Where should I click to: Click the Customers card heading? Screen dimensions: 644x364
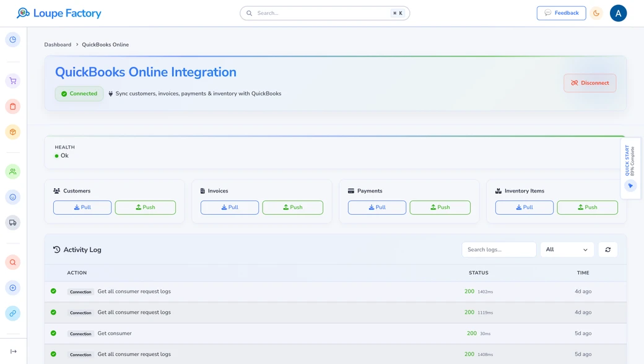72,191
